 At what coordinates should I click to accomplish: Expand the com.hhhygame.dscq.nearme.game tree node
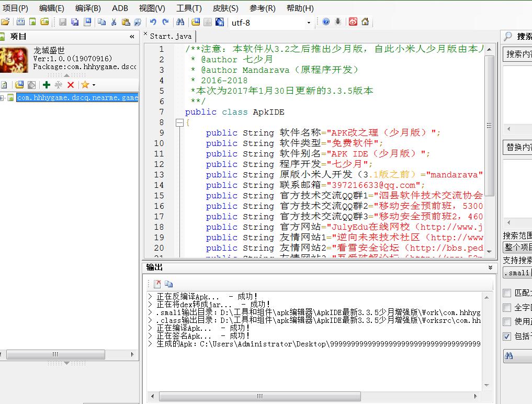tap(3, 98)
